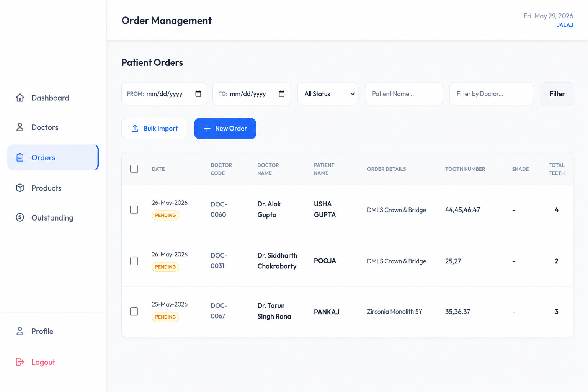Click doctor name Dr. Alok Gupta
The image size is (588, 392).
[x=269, y=209]
